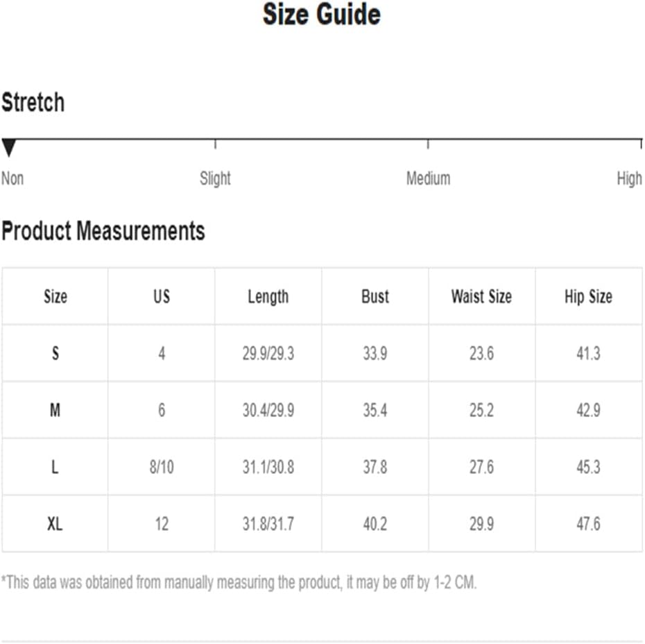Click the Product Measurements heading
This screenshot has width=645, height=644.
tap(103, 230)
